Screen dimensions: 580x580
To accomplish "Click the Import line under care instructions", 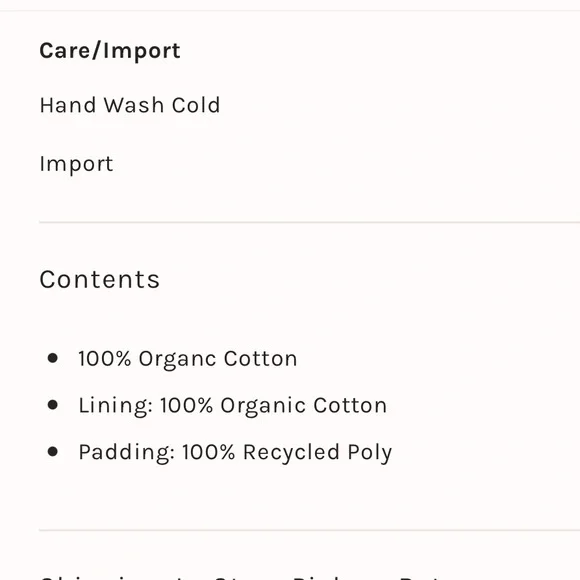I will [76, 164].
